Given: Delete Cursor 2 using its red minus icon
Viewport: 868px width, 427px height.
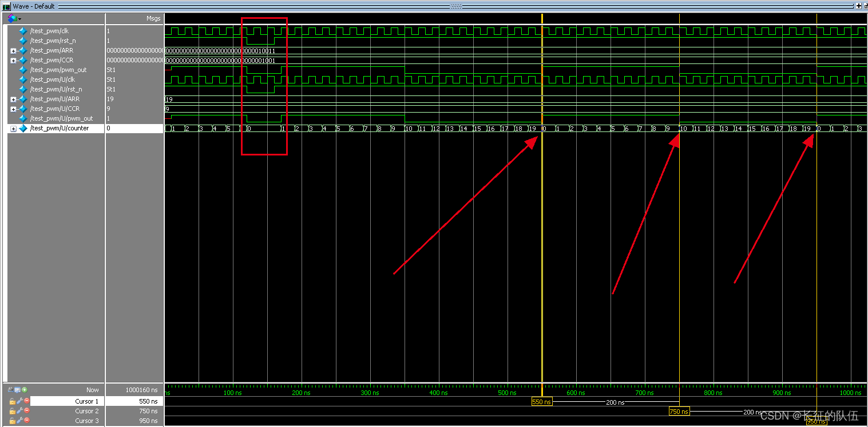Looking at the screenshot, I should tap(26, 411).
